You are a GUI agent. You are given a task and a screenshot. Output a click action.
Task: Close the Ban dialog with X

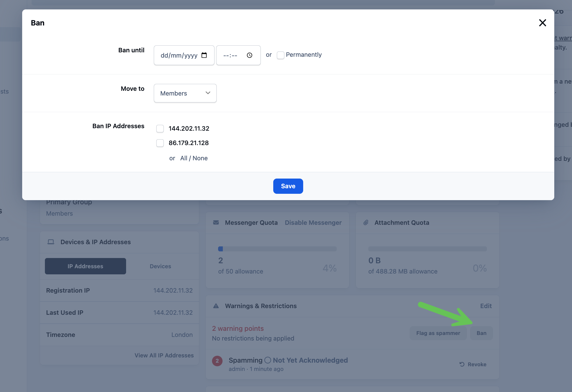coord(542,23)
